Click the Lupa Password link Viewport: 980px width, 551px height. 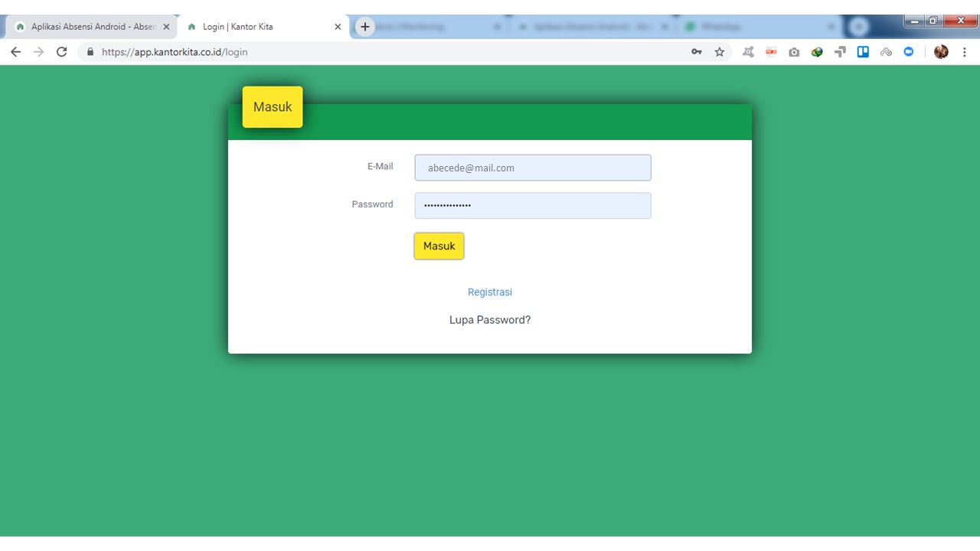(x=489, y=320)
